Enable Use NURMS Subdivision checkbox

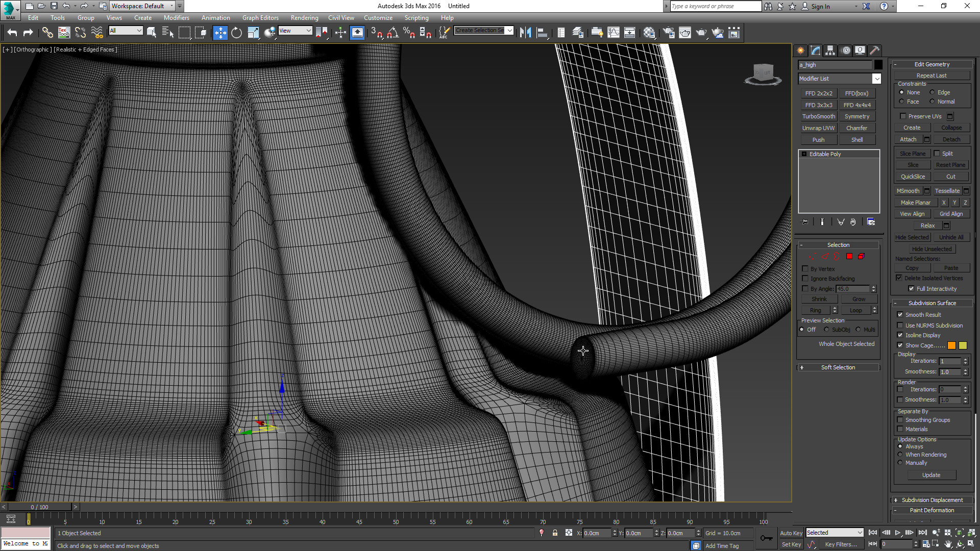(900, 325)
